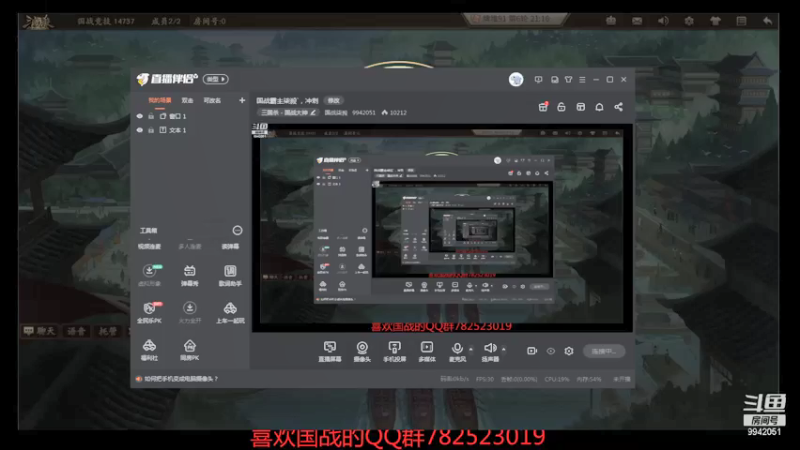Click the save-disk icon in title bar
800x450 pixels.
[x=555, y=80]
